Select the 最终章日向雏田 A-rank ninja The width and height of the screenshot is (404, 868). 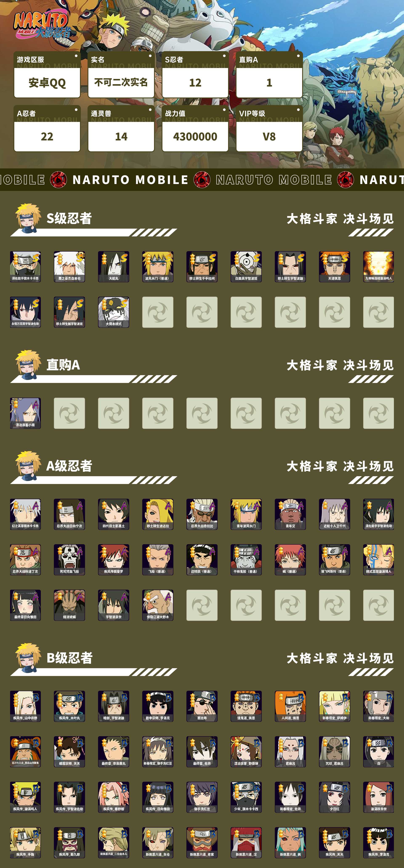25,605
